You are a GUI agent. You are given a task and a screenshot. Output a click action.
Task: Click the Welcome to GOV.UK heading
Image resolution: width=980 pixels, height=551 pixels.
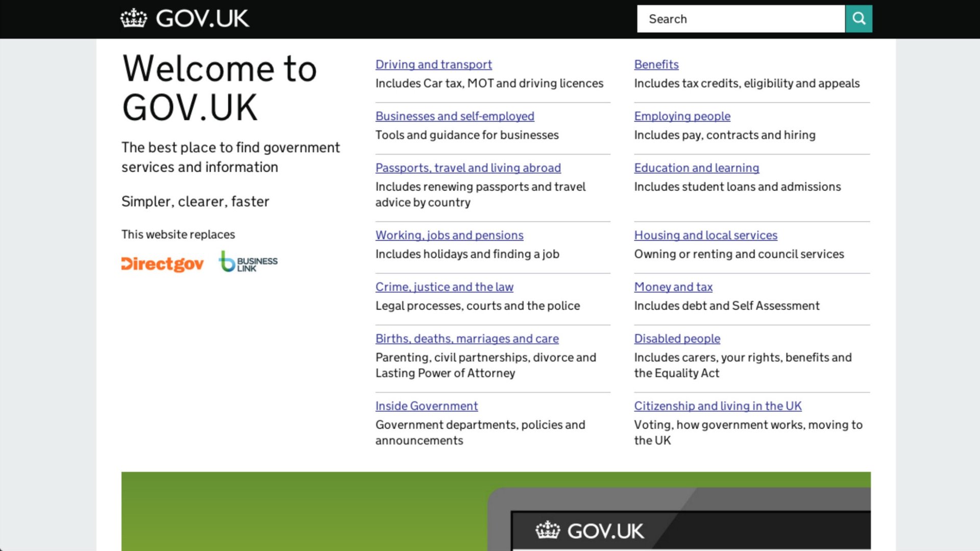[x=219, y=88]
